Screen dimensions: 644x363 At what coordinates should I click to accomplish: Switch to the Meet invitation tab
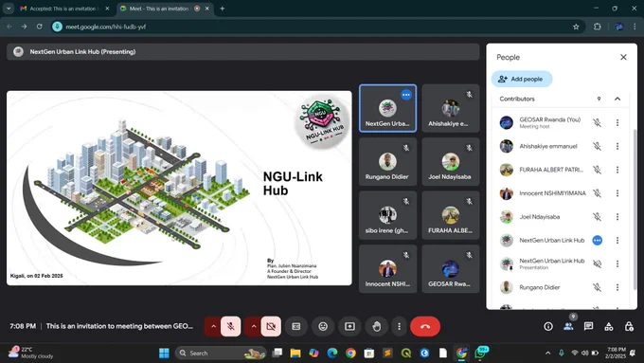tap(165, 9)
